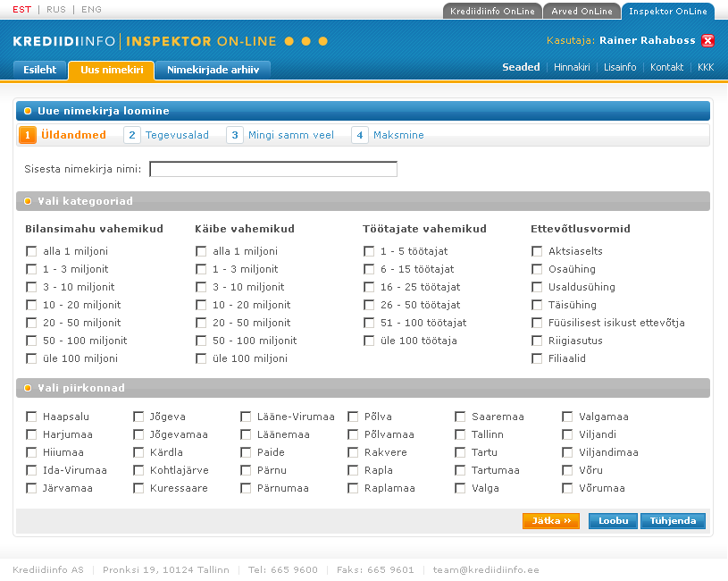Open the KKK link

(x=706, y=67)
